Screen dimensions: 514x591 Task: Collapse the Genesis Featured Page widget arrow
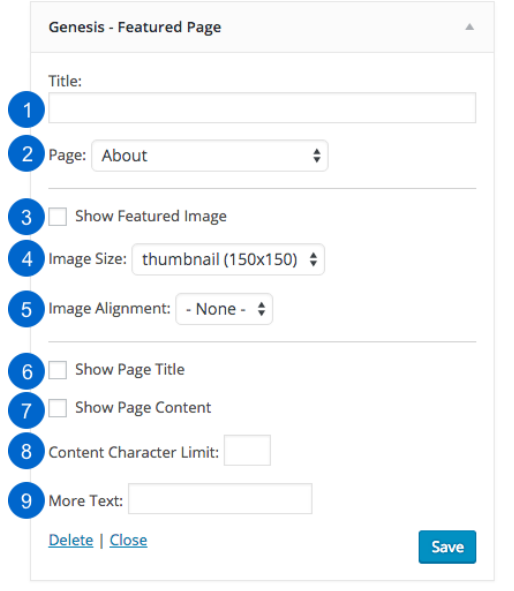[469, 27]
